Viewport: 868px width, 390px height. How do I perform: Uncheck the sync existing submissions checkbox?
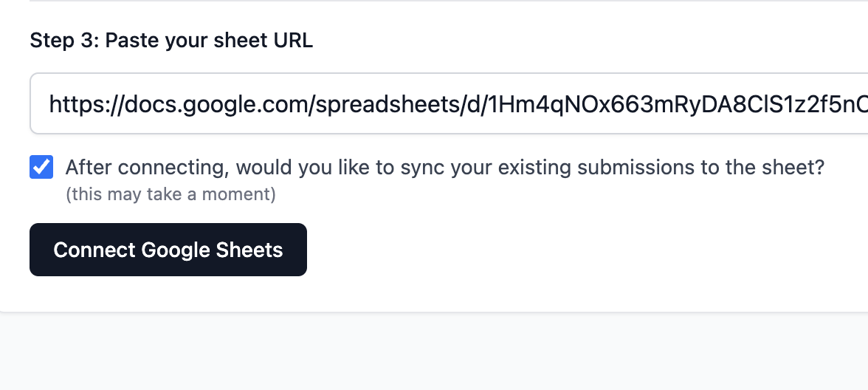click(41, 167)
